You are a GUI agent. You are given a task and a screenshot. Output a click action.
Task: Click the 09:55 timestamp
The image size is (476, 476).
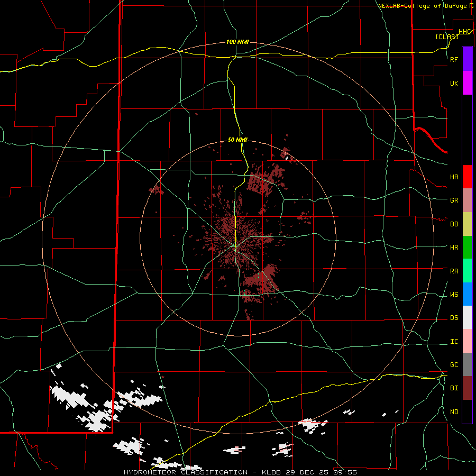[345, 472]
